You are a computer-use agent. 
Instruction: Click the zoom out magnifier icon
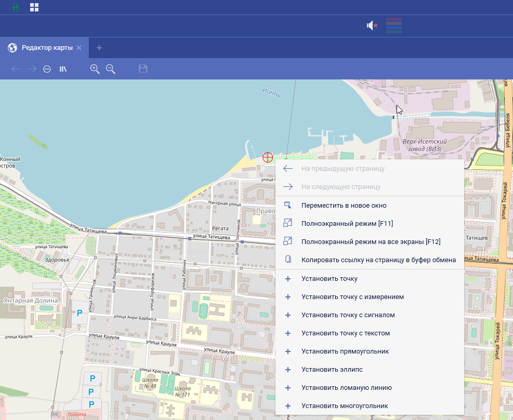pos(110,69)
